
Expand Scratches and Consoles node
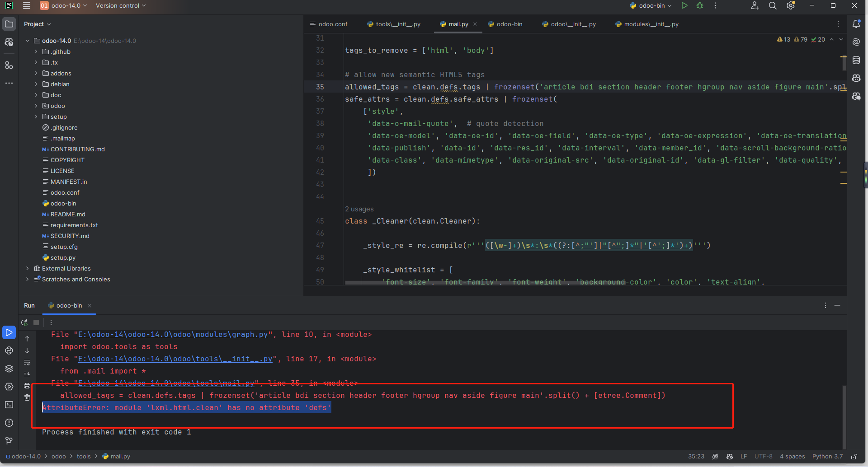[x=28, y=279]
